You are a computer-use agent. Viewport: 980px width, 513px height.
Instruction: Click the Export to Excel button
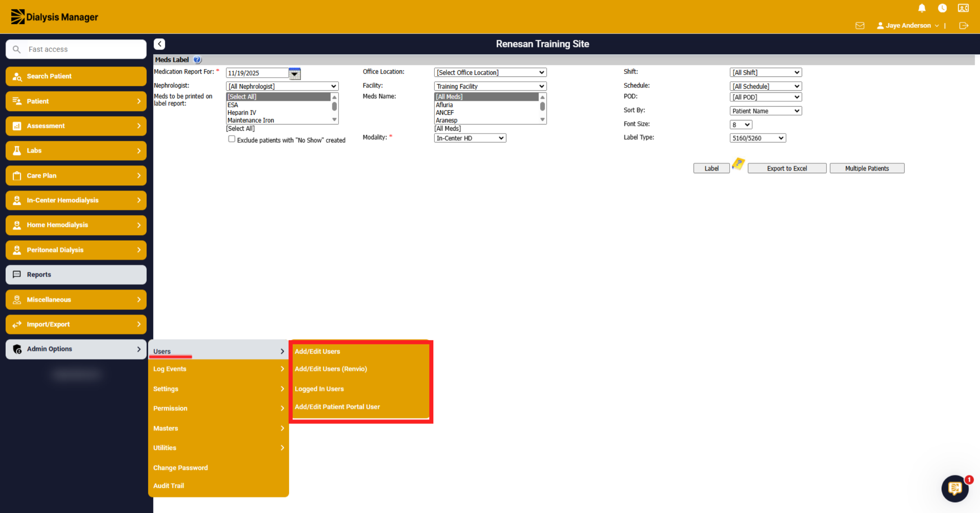pos(787,168)
